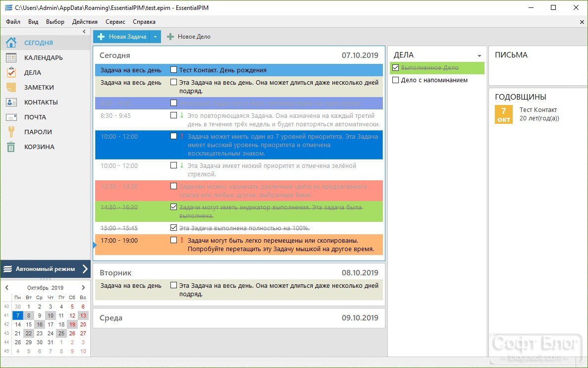
Task: Select the ПИСЬМА panel title
Action: [511, 55]
